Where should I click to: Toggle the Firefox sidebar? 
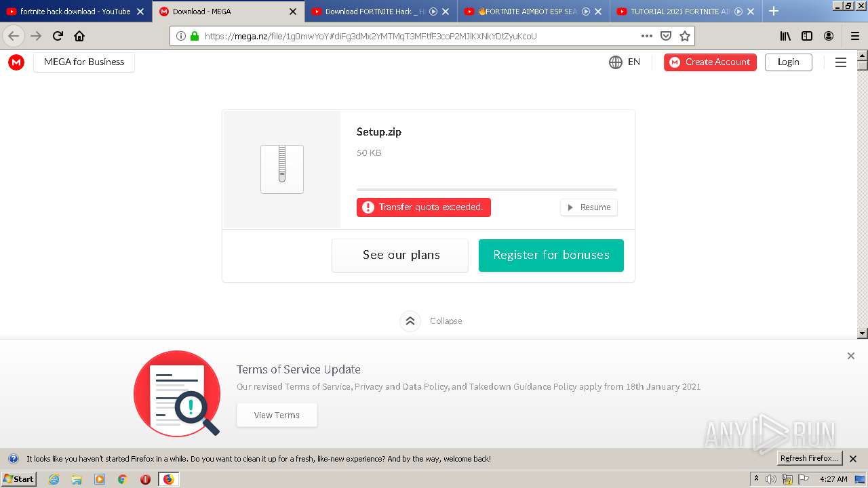click(807, 36)
